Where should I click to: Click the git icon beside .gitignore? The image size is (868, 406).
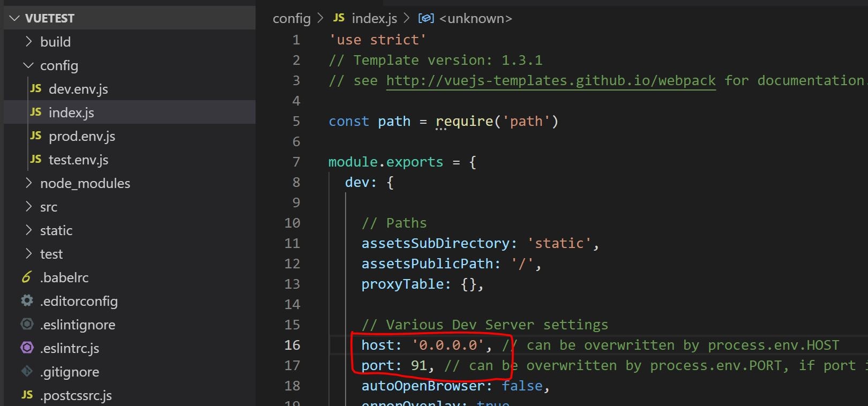[x=27, y=371]
